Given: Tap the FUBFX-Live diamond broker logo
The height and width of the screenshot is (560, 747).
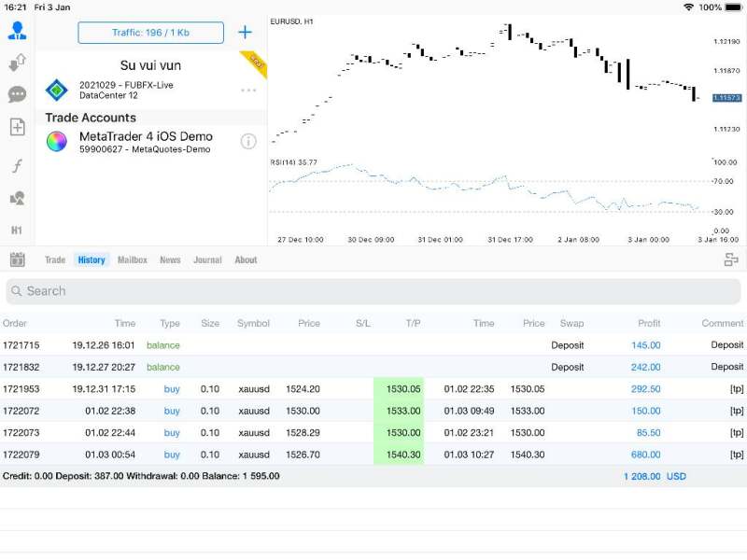Looking at the screenshot, I should coord(57,90).
